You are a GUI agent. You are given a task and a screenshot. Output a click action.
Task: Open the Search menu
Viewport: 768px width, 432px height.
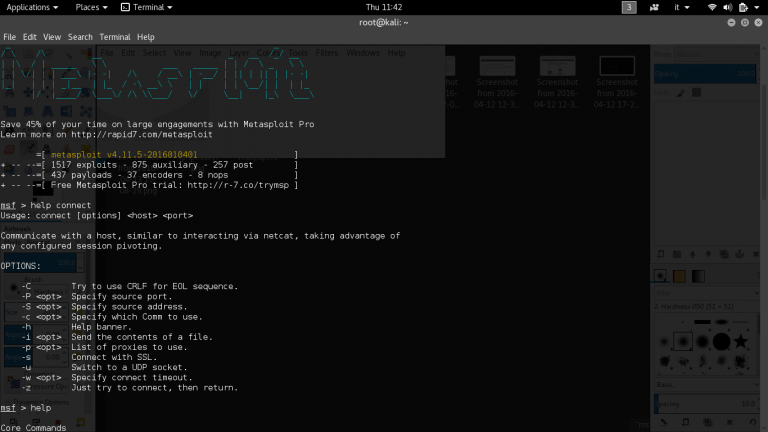pyautogui.click(x=80, y=37)
